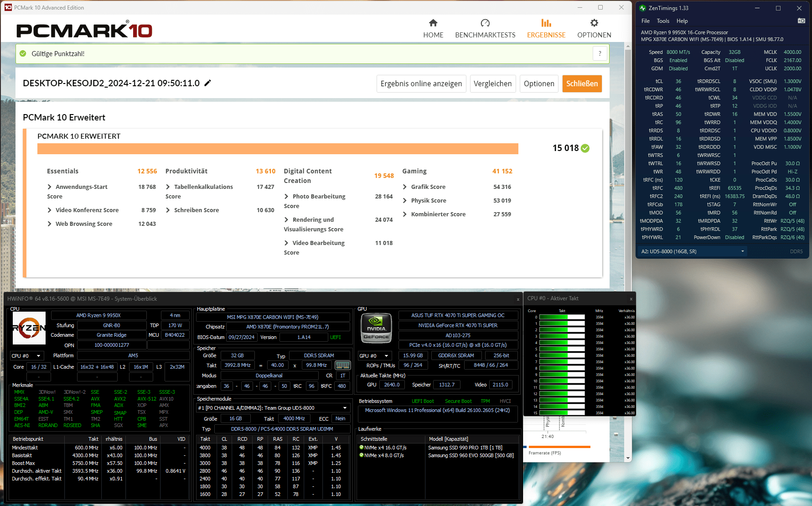812x506 pixels.
Task: Minimize ZenTimings window
Action: (757, 8)
